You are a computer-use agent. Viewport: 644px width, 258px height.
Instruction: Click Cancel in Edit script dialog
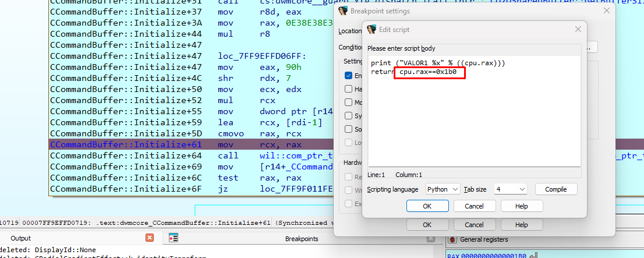(x=475, y=206)
